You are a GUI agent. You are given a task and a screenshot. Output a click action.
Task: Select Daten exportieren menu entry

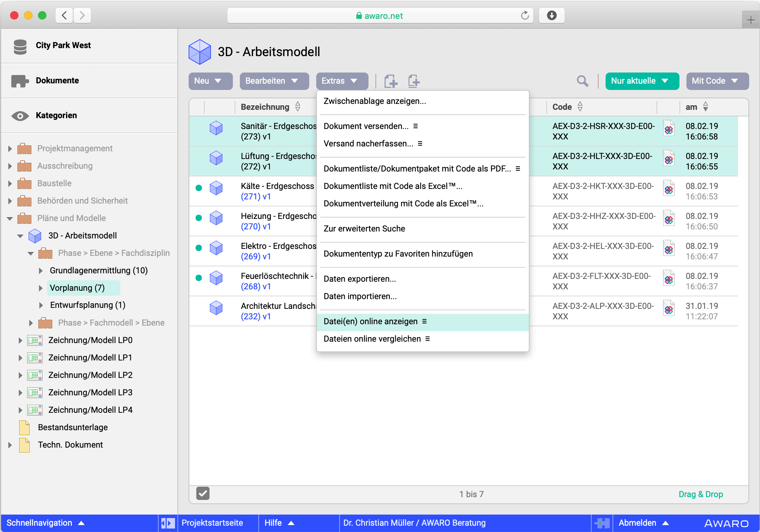pos(423,279)
